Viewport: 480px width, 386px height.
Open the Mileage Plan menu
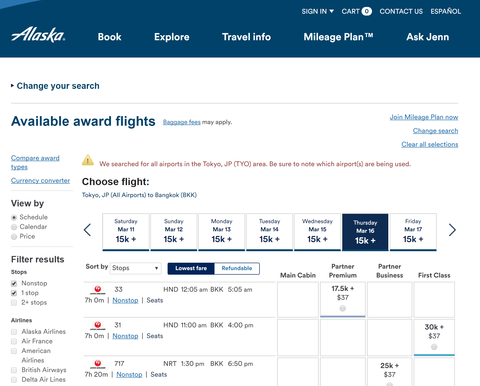tap(338, 37)
